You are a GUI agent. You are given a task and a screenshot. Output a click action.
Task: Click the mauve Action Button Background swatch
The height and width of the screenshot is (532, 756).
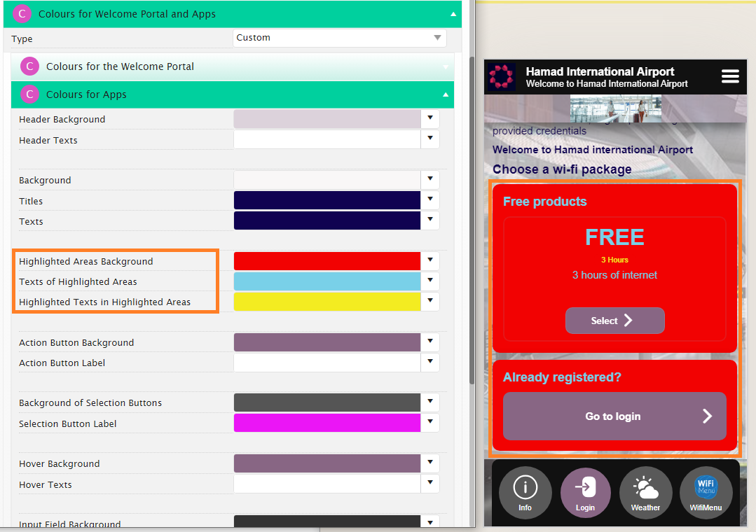[x=327, y=342]
